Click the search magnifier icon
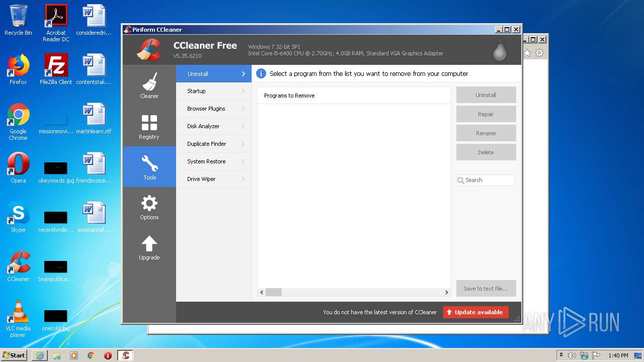The width and height of the screenshot is (644, 362). 461,180
